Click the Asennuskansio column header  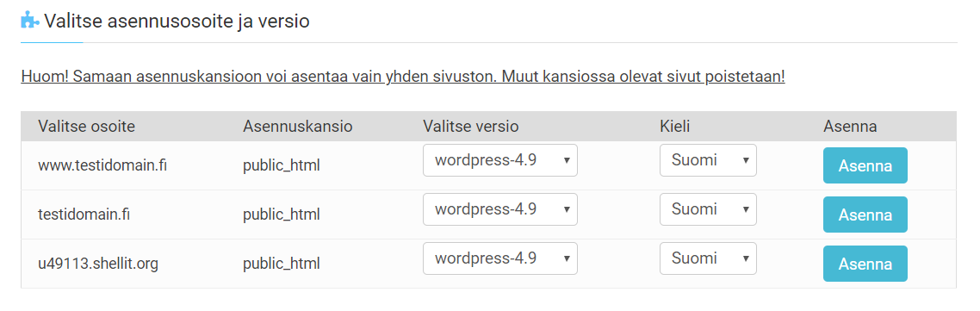pos(297,127)
